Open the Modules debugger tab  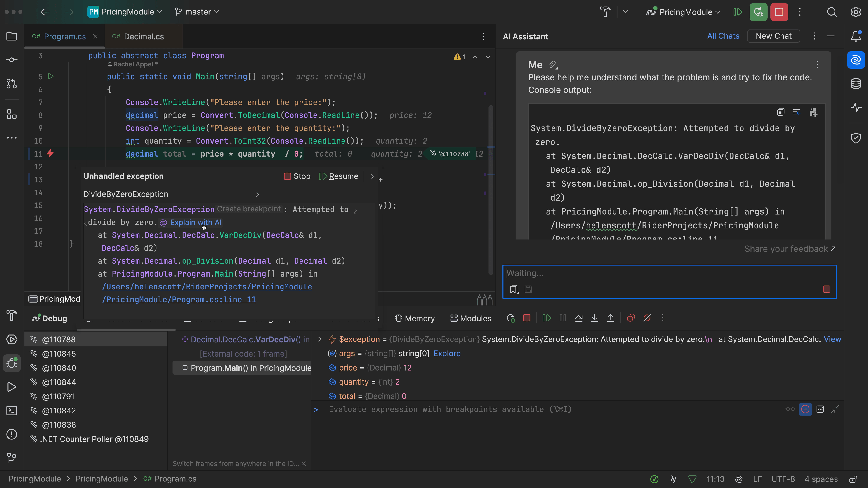[x=471, y=318]
